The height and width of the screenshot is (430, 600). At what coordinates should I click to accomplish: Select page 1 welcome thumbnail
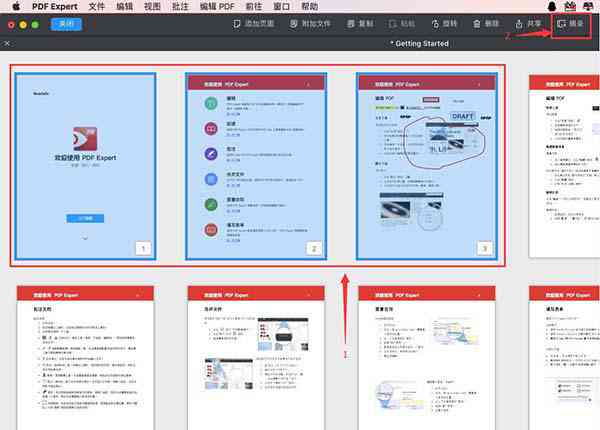[x=85, y=166]
